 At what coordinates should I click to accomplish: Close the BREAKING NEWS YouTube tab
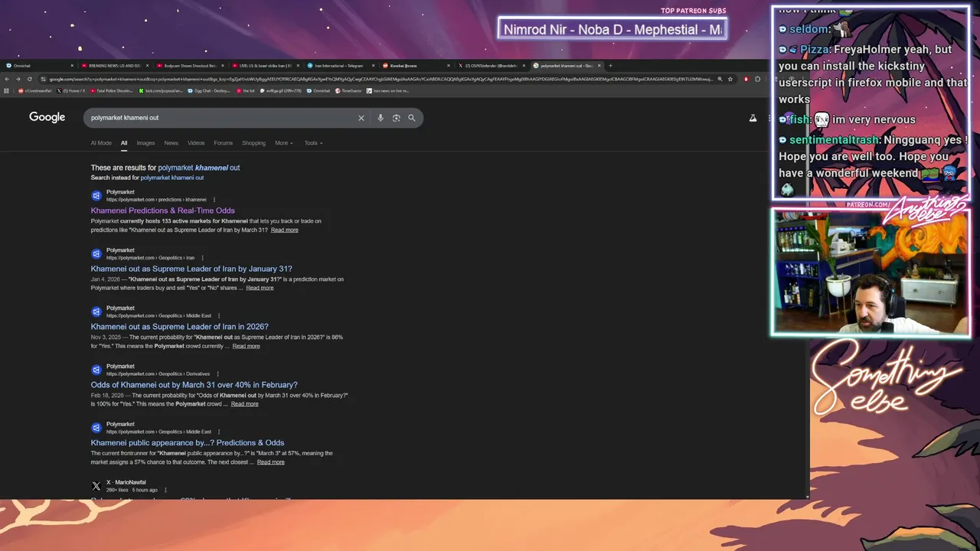pos(147,66)
